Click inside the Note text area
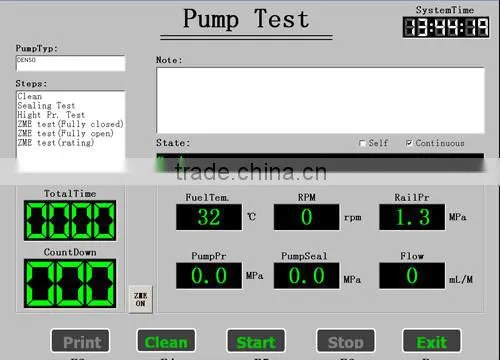 pos(320,100)
